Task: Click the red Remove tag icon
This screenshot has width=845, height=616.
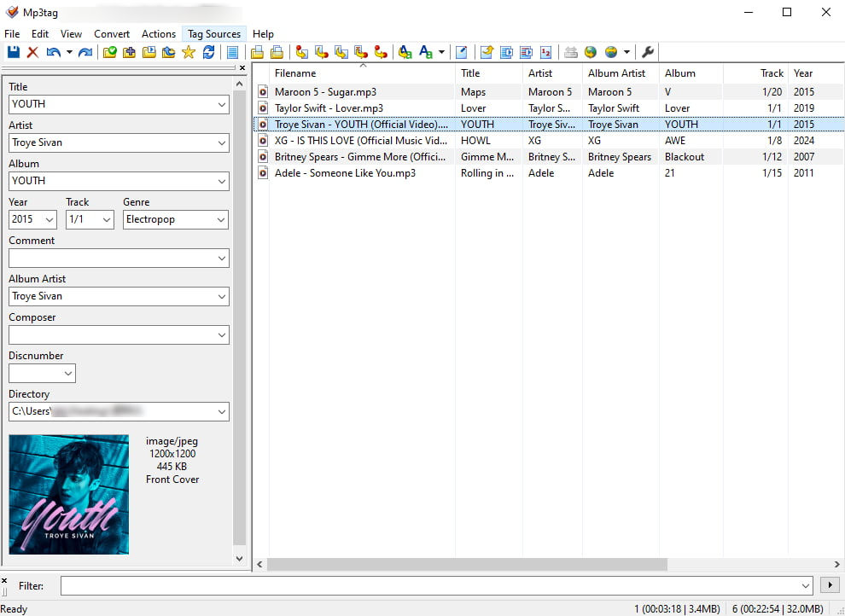Action: 32,53
